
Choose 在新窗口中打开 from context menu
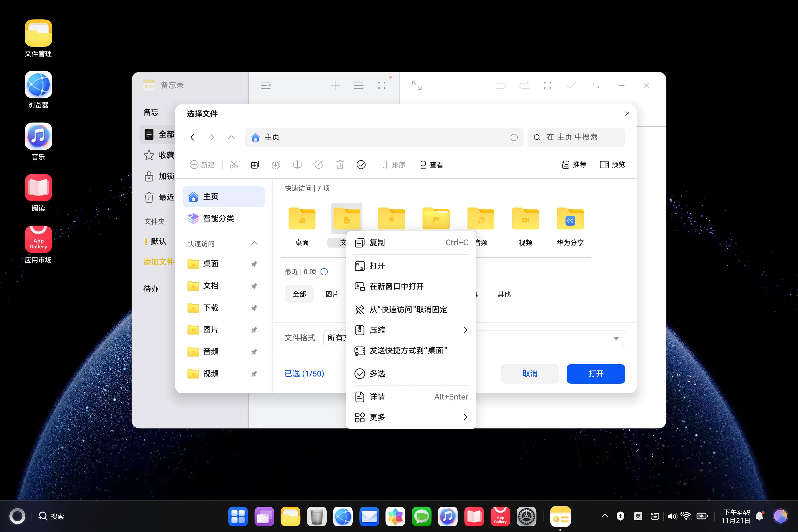pos(396,286)
